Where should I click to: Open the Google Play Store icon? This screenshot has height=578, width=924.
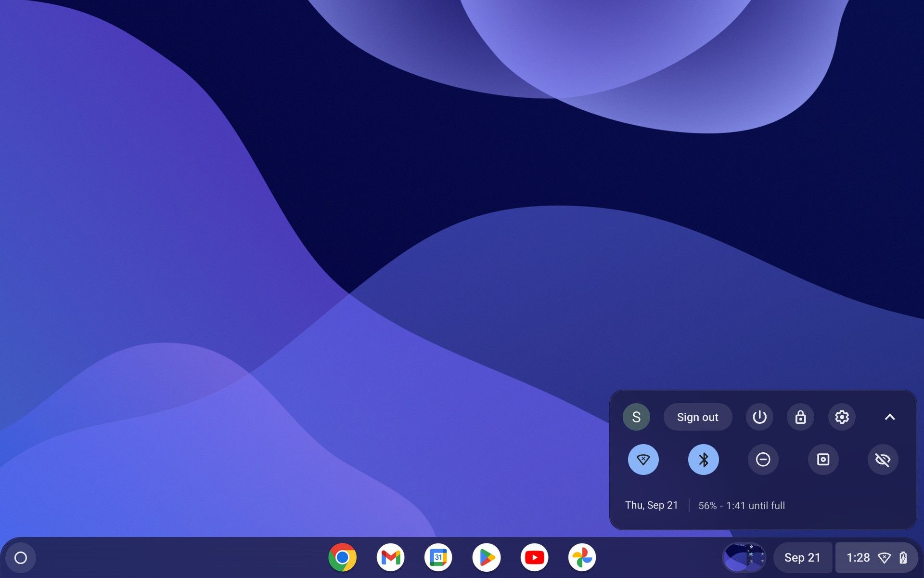click(486, 557)
